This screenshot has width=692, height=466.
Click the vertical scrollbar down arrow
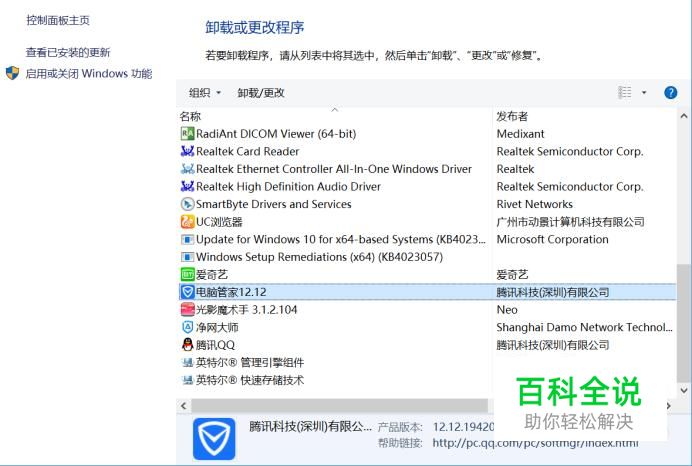pyautogui.click(x=684, y=390)
